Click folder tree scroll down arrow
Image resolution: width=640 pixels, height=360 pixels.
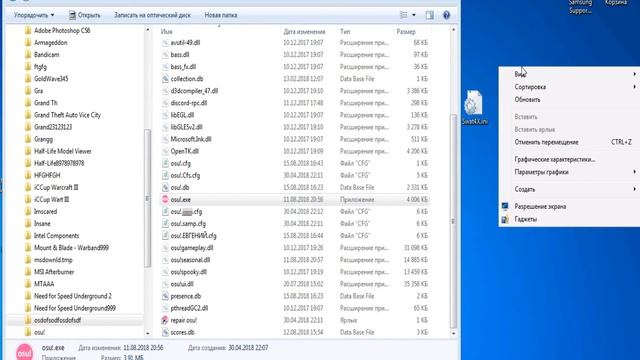pyautogui.click(x=147, y=333)
